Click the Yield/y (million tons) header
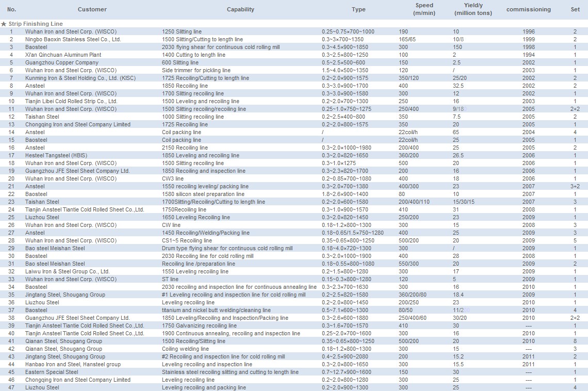 473,9
